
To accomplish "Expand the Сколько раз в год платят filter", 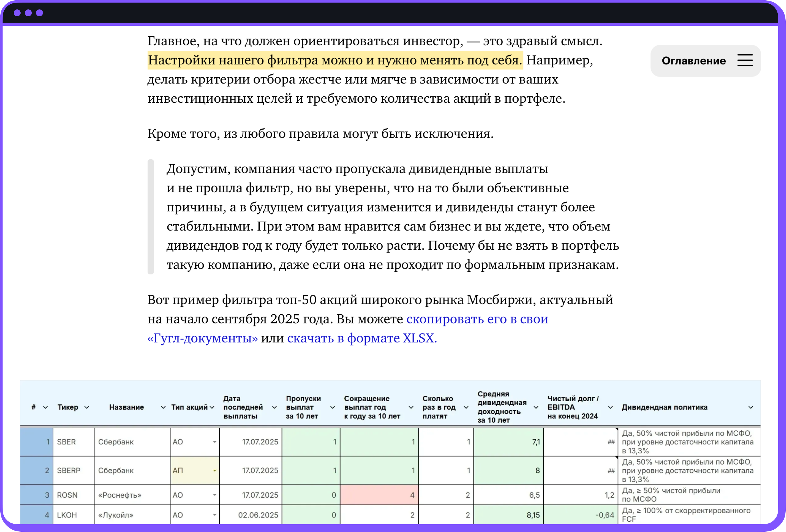I will pyautogui.click(x=466, y=408).
